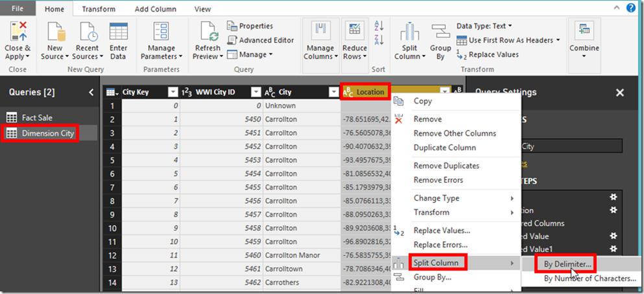The height and width of the screenshot is (294, 644).
Task: Click the Refresh Preview icon
Action: (209, 32)
